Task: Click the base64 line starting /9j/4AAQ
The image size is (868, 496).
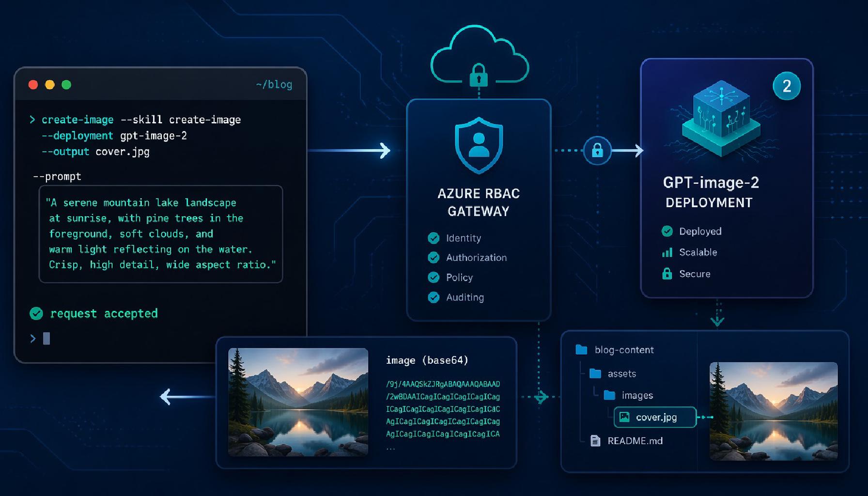Action: pyautogui.click(x=443, y=384)
